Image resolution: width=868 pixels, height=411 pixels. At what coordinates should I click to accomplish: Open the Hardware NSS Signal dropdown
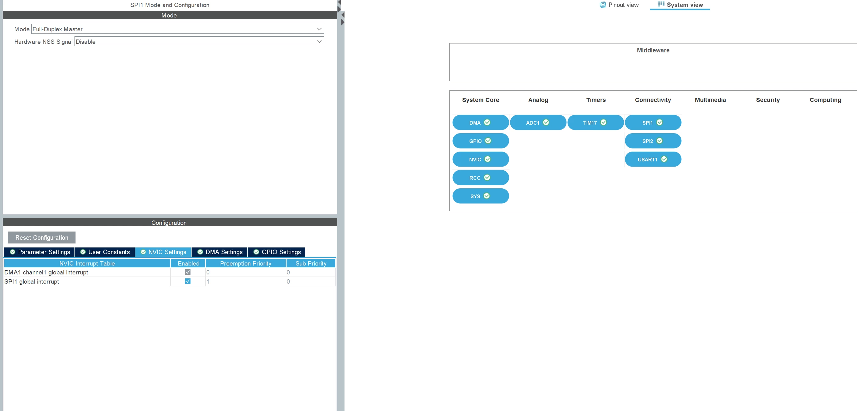point(199,42)
